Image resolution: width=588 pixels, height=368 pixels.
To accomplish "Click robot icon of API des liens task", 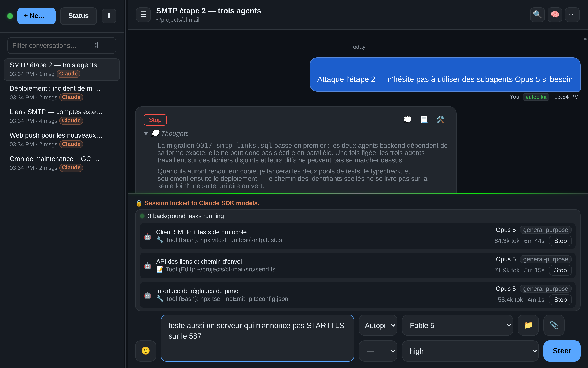I will [147, 266].
